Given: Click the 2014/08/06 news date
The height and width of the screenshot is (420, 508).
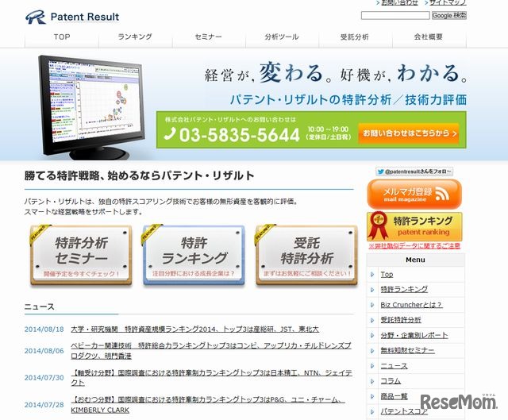Looking at the screenshot, I should (x=44, y=351).
